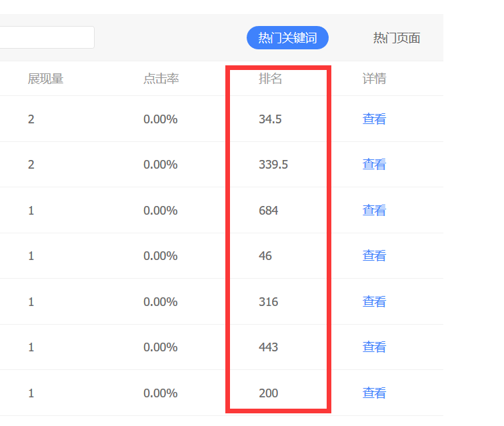
Task: Select the 339.5 rank value
Action: click(x=273, y=165)
